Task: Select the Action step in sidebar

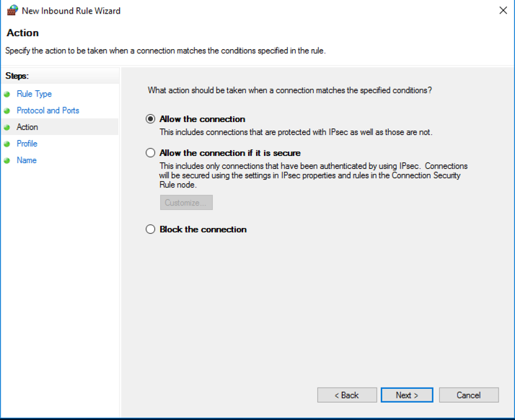Action: pyautogui.click(x=27, y=127)
